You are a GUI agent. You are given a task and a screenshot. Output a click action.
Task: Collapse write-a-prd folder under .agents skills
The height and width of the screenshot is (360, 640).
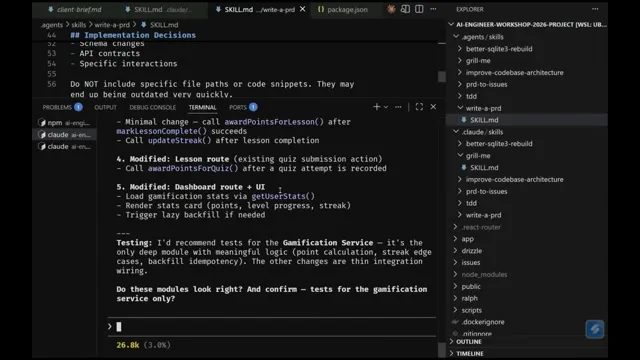(527, 108)
